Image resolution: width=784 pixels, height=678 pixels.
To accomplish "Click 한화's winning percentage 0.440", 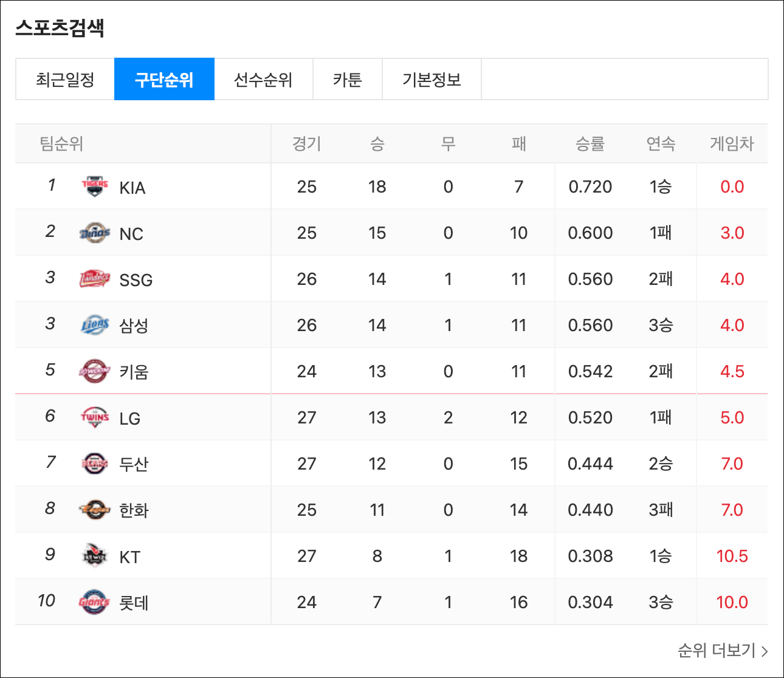I will pos(590,510).
